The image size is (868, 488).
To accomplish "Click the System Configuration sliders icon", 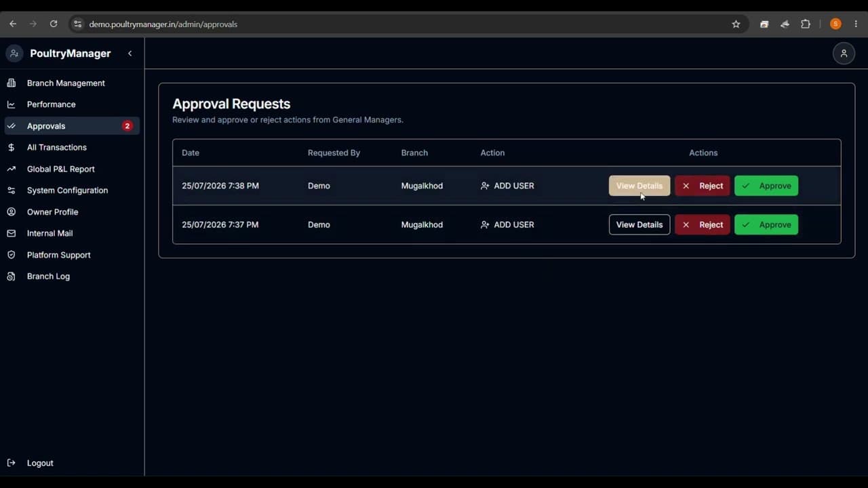I will (11, 190).
